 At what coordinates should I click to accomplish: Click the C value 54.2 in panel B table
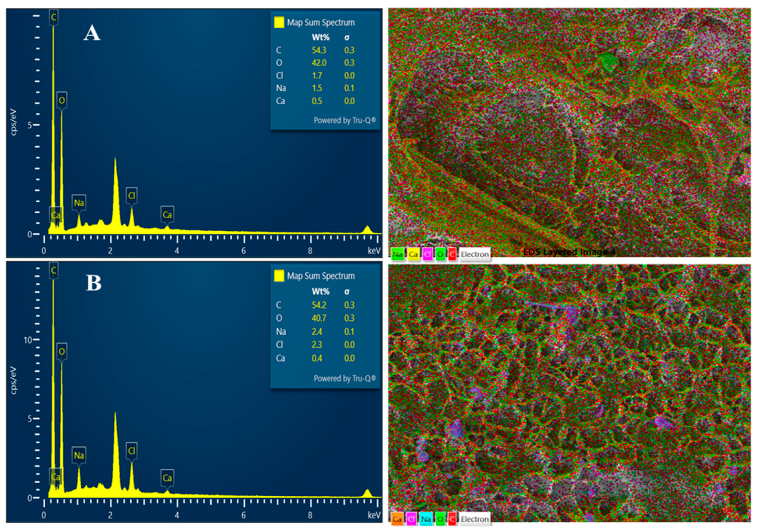(x=319, y=305)
